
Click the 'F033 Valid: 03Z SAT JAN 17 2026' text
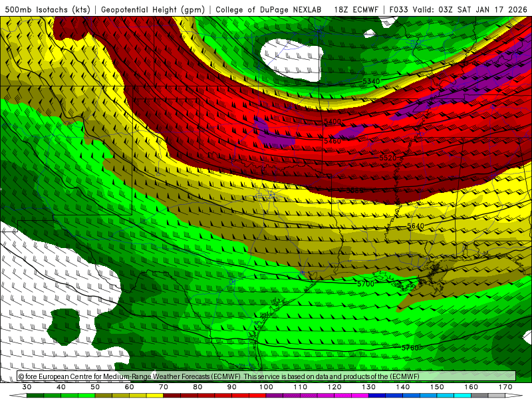tap(458, 10)
